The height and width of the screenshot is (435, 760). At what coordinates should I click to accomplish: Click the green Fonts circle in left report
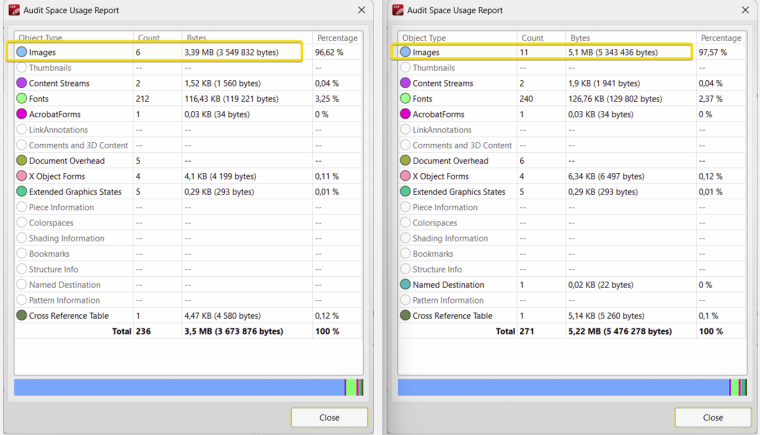[x=21, y=99]
